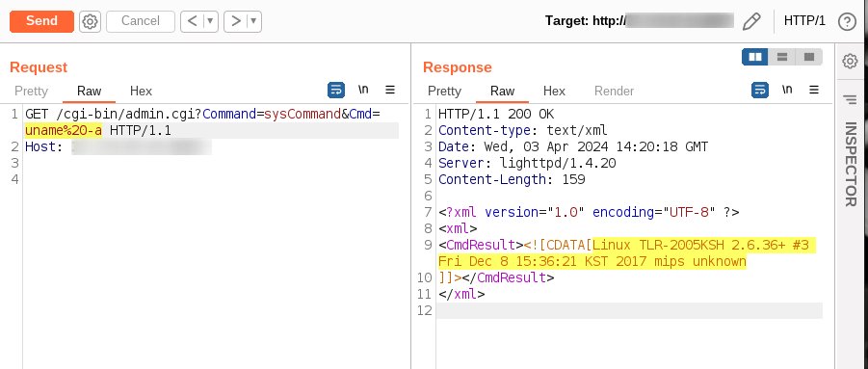Click Server: lighttpd/1.4.20 header

527,163
